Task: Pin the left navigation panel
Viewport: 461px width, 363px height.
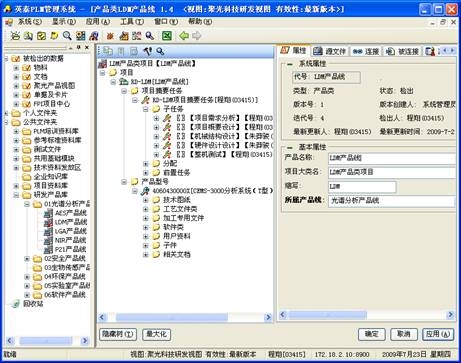Action: 79,47
